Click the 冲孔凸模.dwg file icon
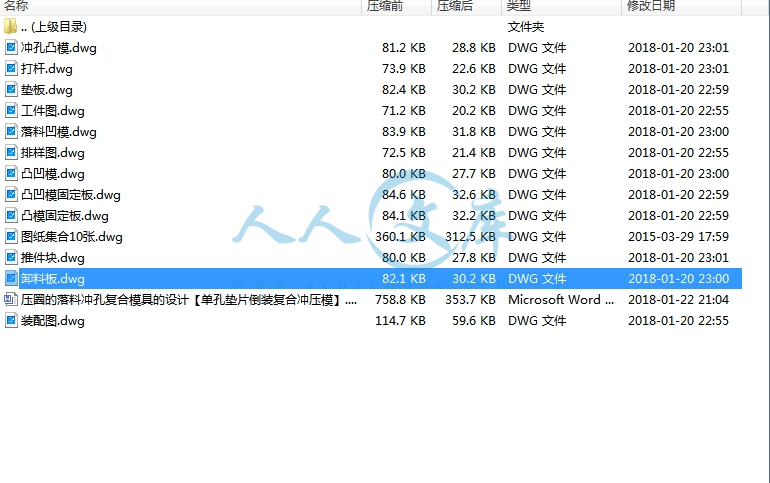Viewport: 770px width, 483px height. [11, 48]
